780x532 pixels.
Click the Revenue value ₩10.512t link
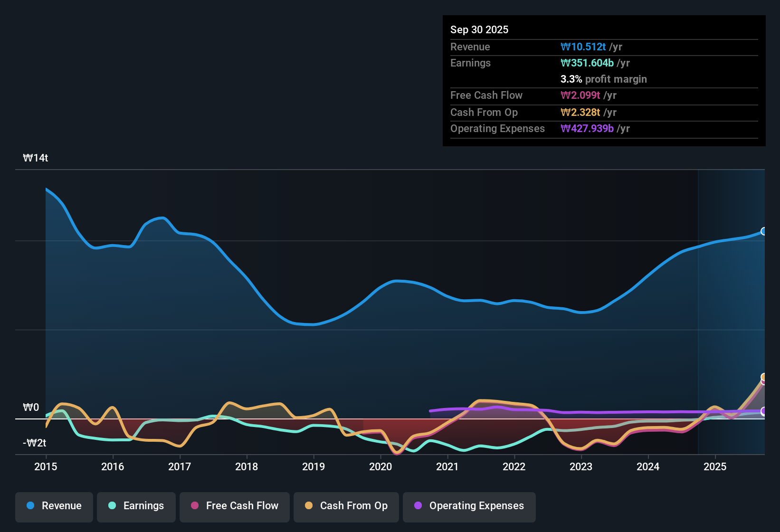[x=584, y=47]
